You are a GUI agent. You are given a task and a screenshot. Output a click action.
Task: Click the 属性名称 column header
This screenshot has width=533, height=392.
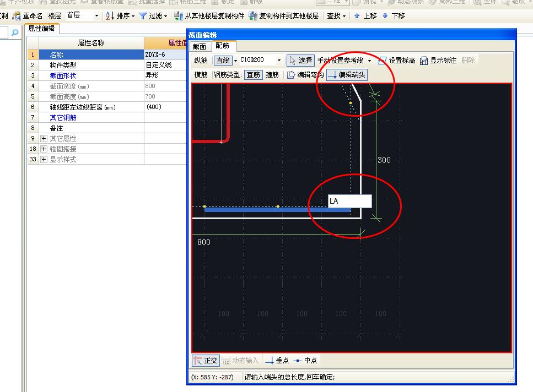click(91, 43)
